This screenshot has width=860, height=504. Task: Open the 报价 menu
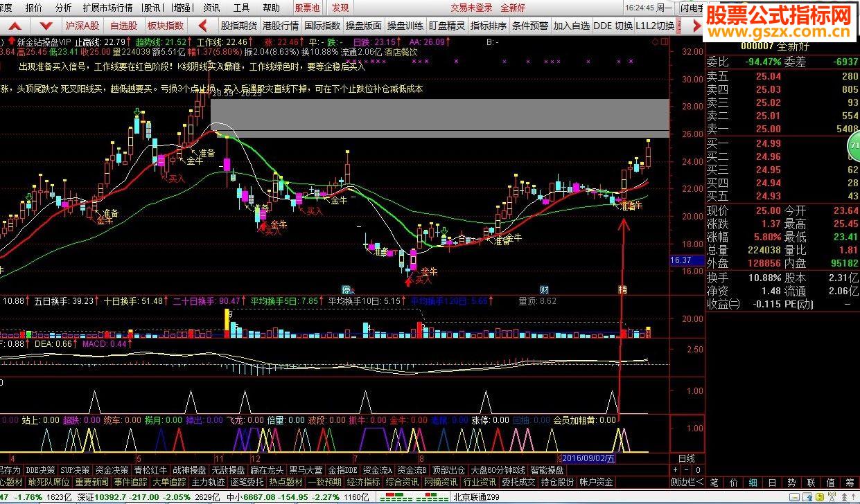coord(33,8)
